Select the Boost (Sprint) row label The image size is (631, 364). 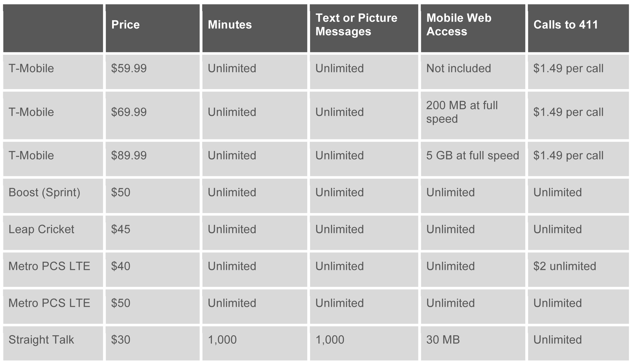pos(45,192)
